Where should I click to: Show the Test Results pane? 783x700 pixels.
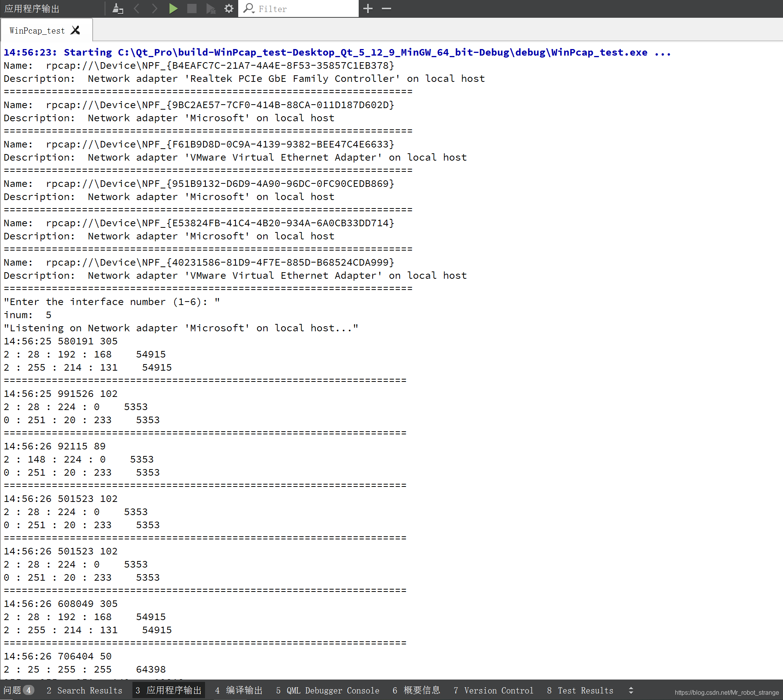pos(580,690)
